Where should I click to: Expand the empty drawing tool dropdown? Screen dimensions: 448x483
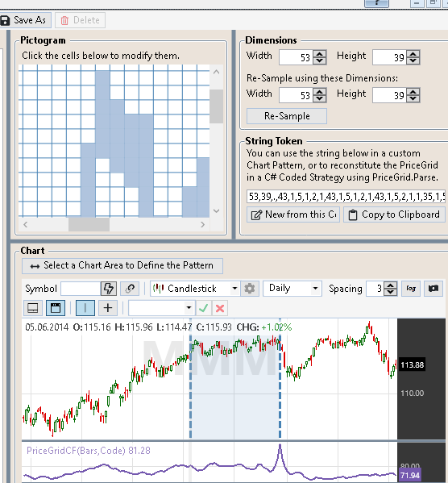coord(161,308)
